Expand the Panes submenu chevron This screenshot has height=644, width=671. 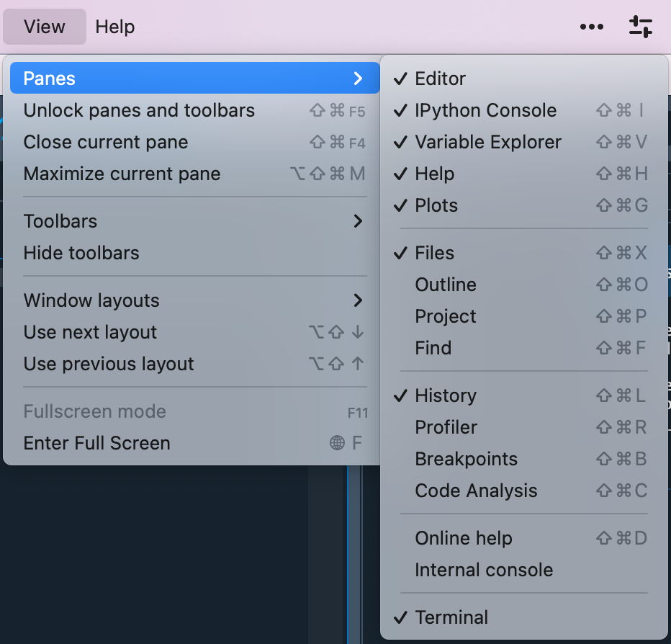358,78
